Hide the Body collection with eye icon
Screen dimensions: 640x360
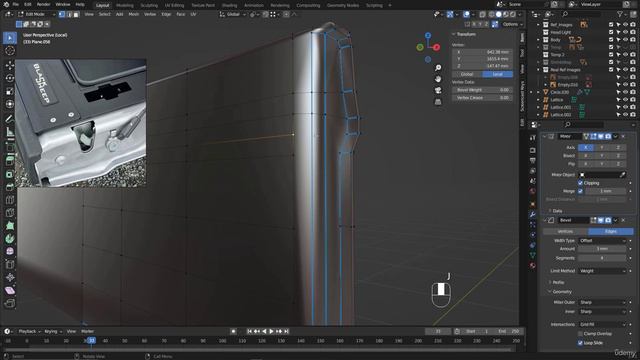(x=625, y=40)
